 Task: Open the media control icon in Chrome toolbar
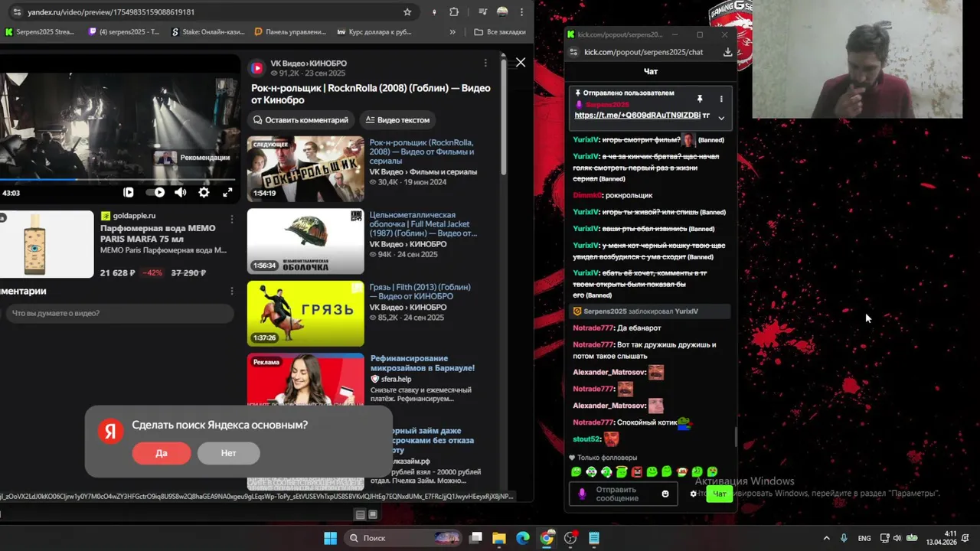482,11
